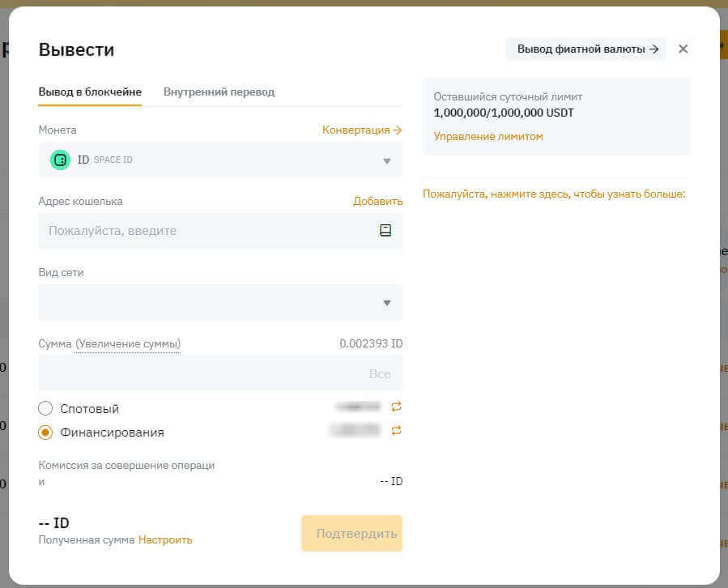Screen dimensions: 728x588
Task: Close the Вывести dialog with X
Action: [x=683, y=49]
